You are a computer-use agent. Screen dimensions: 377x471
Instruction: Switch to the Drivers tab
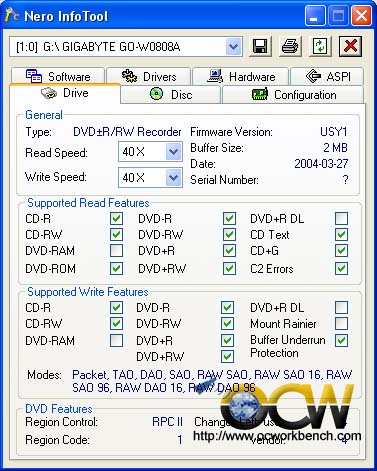pyautogui.click(x=149, y=76)
